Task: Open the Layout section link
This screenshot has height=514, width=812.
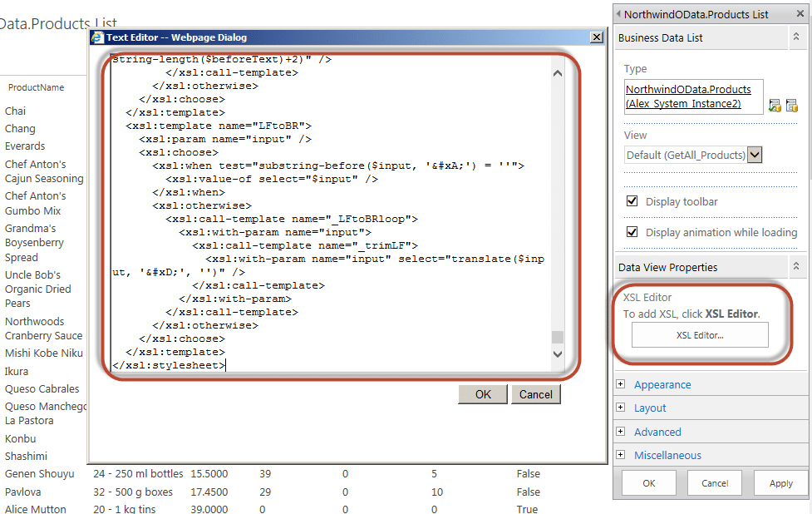Action: coord(650,408)
